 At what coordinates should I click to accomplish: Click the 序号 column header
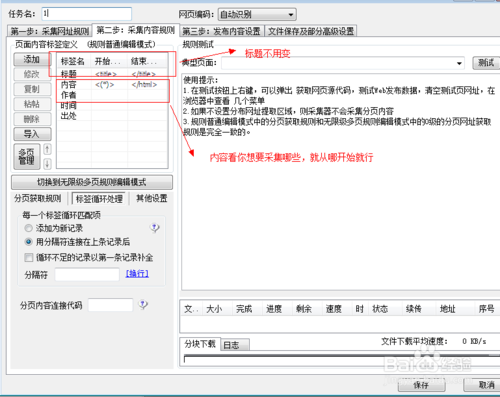(487, 309)
